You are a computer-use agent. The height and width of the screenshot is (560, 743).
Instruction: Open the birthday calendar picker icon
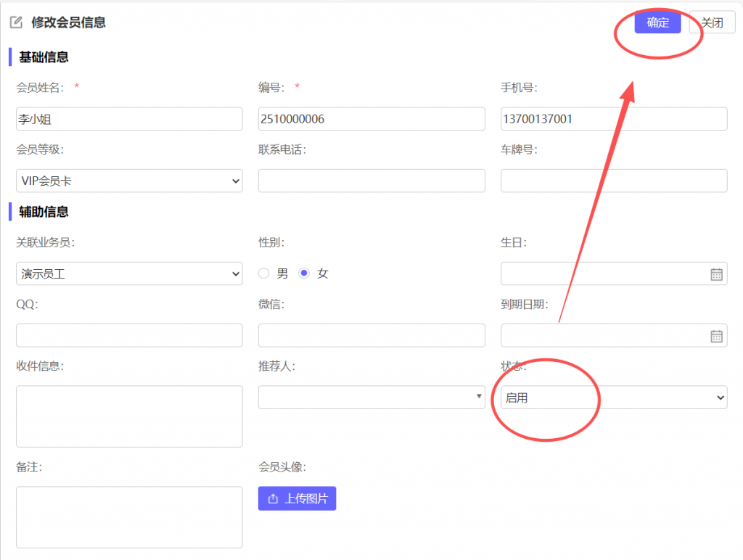(716, 274)
